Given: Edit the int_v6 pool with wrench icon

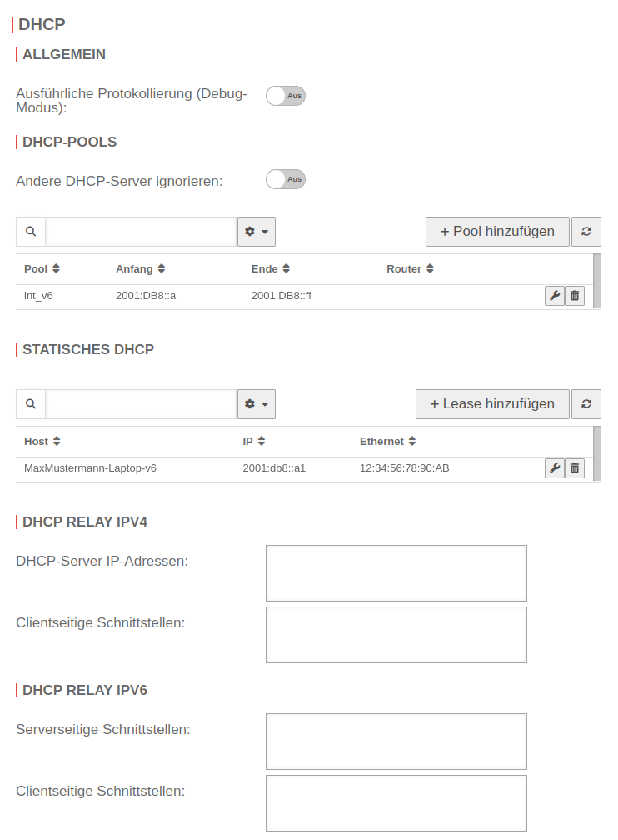Looking at the screenshot, I should coord(554,296).
